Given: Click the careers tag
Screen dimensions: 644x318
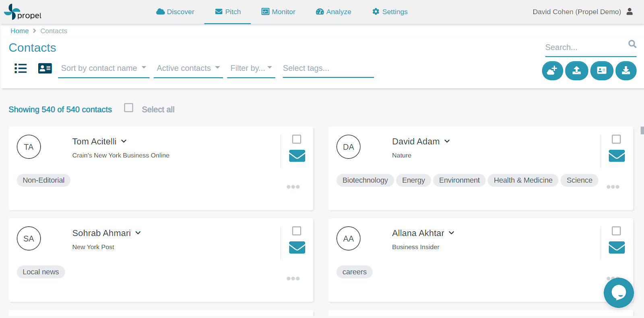Looking at the screenshot, I should point(355,272).
